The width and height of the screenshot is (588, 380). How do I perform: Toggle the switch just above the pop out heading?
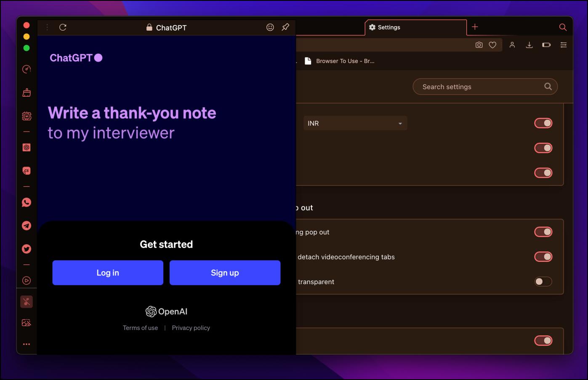[543, 173]
